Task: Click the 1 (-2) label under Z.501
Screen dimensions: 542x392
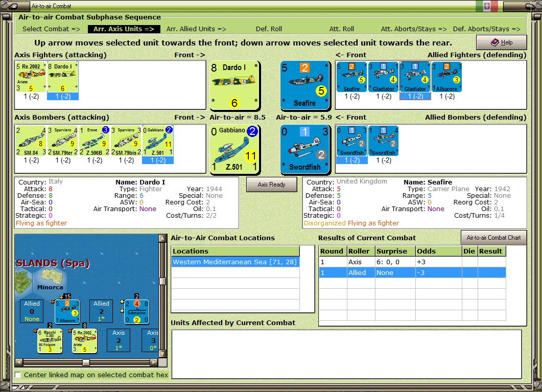Action: click(158, 160)
